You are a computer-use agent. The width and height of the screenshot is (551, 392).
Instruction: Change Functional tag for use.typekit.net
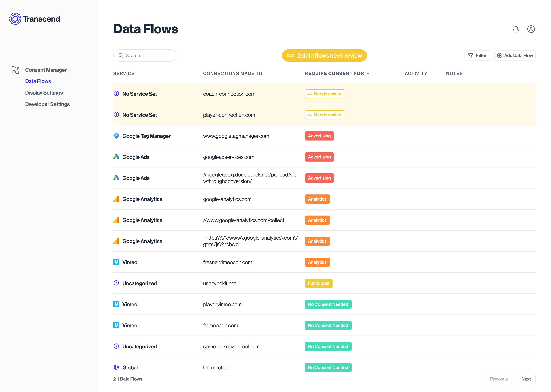pos(318,283)
